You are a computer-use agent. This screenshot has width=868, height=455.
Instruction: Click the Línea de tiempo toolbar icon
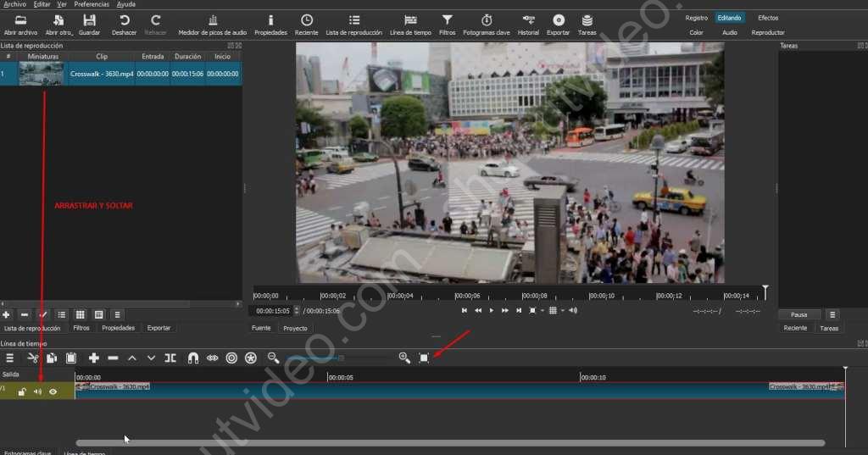pyautogui.click(x=410, y=25)
